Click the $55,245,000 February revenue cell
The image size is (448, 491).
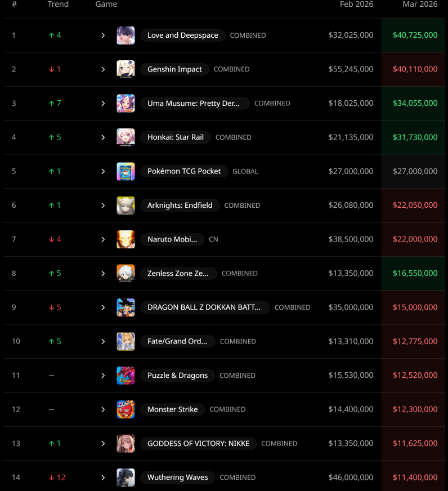(x=351, y=69)
